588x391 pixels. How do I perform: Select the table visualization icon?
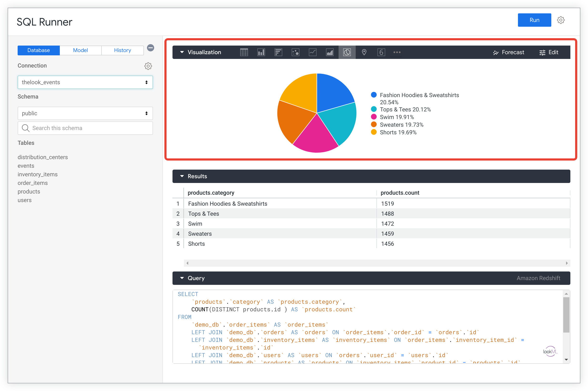[x=244, y=52]
